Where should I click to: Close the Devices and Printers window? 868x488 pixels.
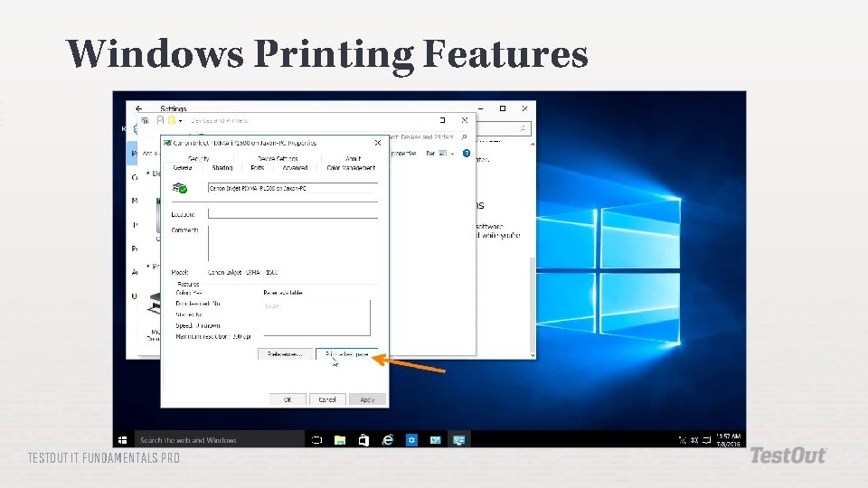tap(465, 120)
